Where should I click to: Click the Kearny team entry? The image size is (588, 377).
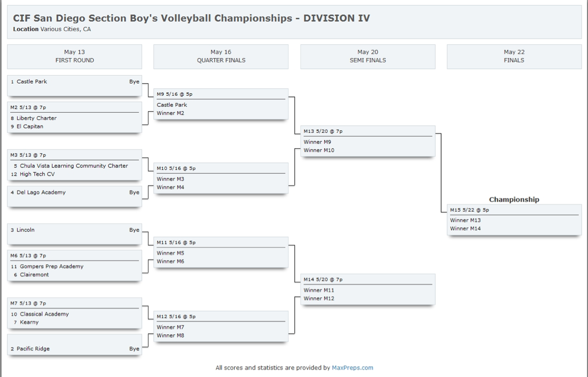pos(29,322)
